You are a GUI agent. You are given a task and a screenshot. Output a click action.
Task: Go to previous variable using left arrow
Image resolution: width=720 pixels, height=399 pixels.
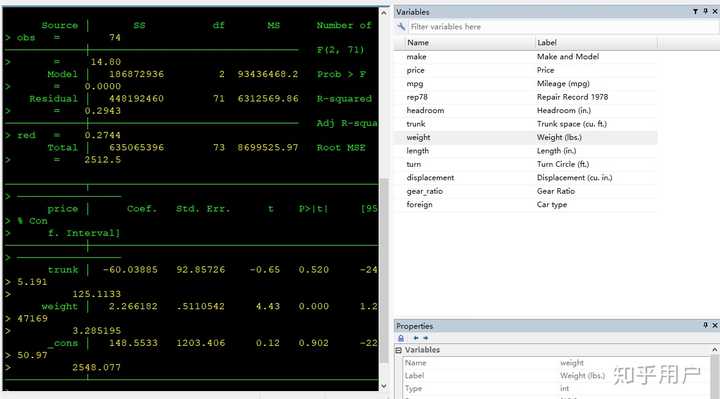(416, 338)
